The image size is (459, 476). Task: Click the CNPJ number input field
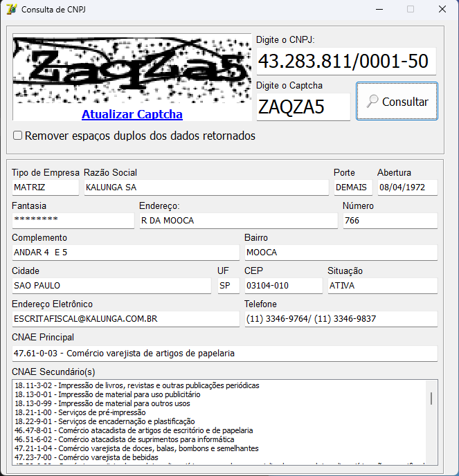(x=346, y=62)
